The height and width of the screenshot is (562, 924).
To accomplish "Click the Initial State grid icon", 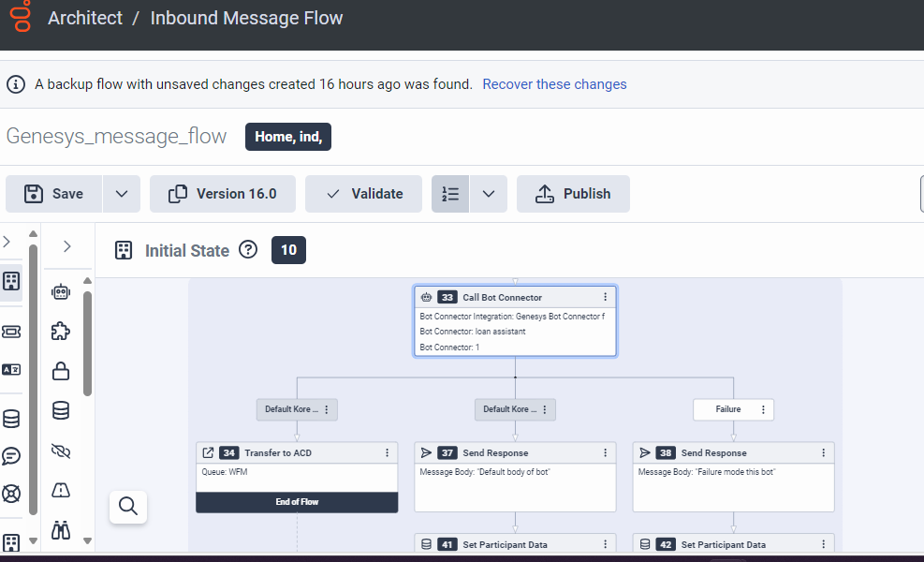I will [x=124, y=250].
